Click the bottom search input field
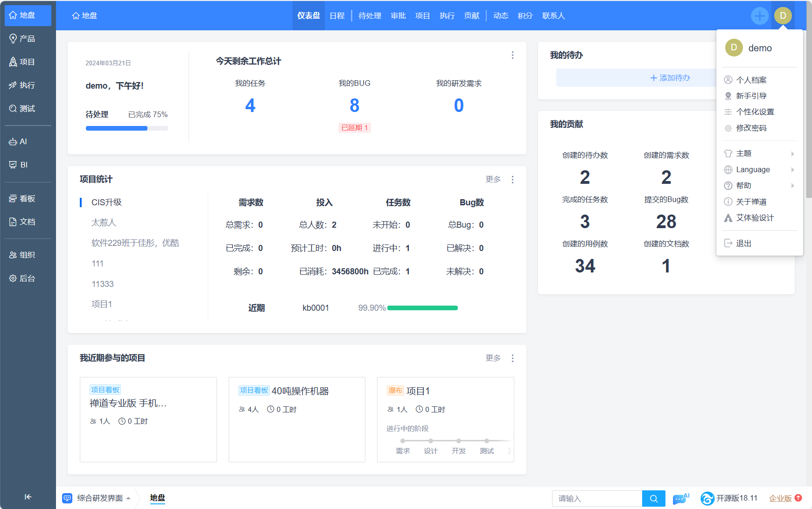 coord(597,499)
